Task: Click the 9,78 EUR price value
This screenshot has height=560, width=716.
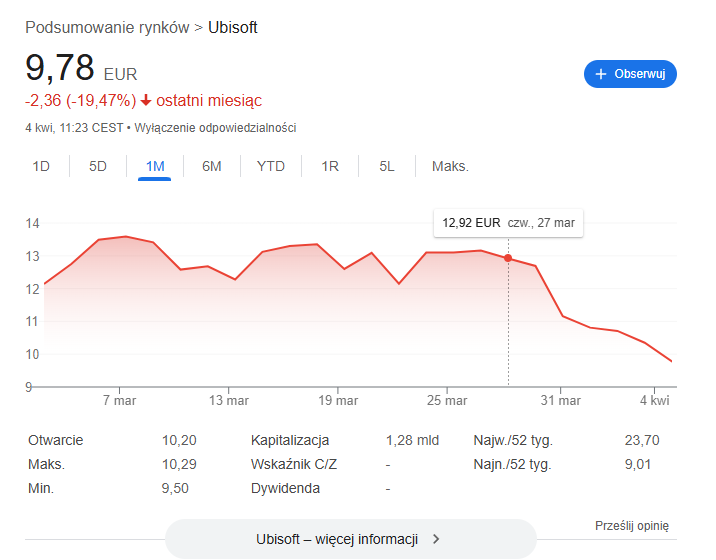Action: click(x=60, y=68)
